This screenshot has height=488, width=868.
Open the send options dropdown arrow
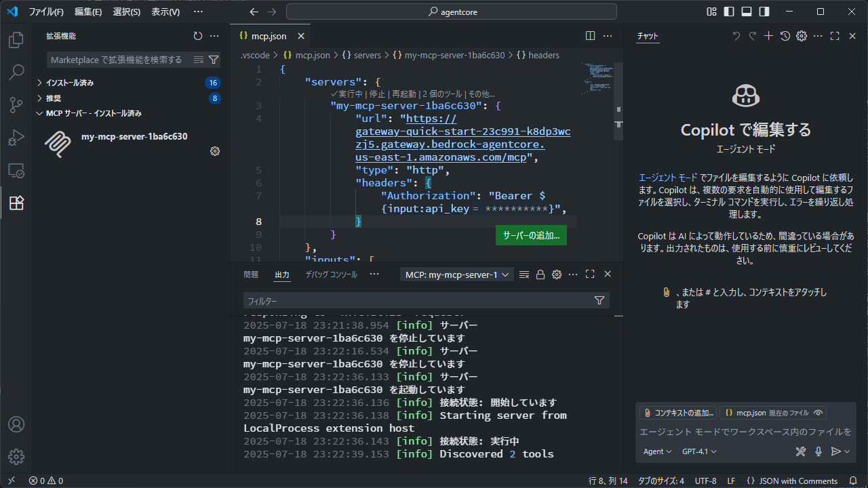click(x=847, y=451)
